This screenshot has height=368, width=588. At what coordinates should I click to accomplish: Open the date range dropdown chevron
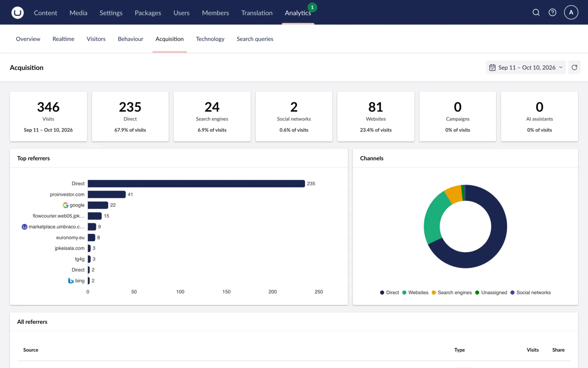coord(561,67)
